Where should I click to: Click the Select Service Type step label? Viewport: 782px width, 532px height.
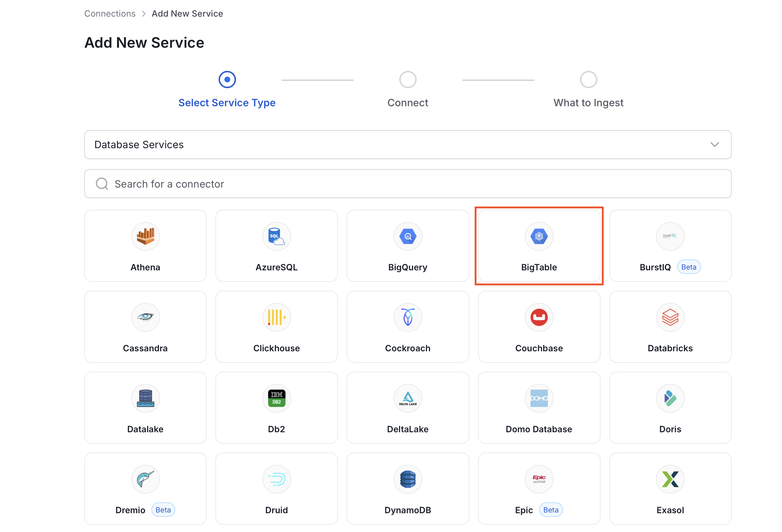227,103
